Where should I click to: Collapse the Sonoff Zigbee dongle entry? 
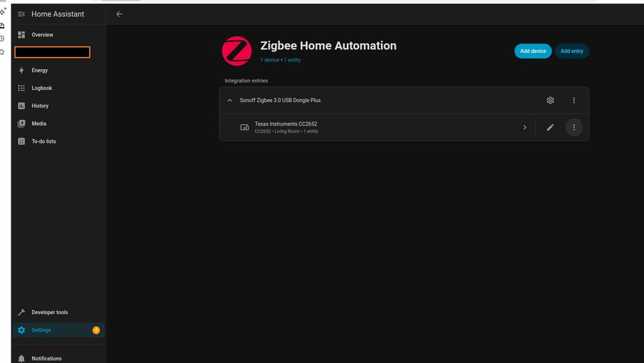[230, 100]
